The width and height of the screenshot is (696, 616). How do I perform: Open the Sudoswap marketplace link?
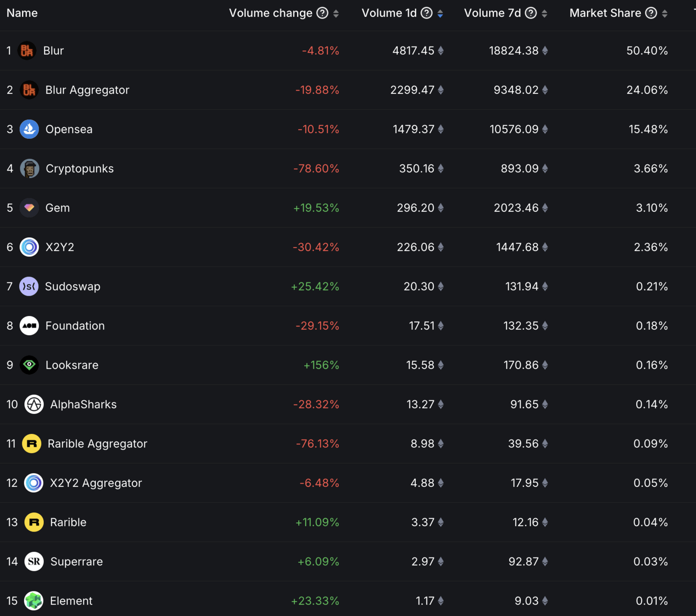(x=73, y=287)
